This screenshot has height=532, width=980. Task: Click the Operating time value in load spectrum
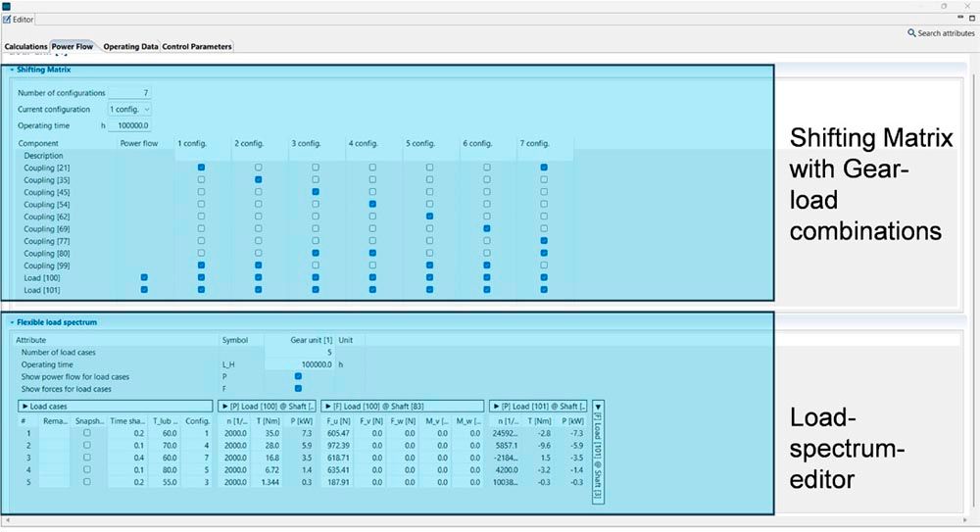[x=317, y=364]
